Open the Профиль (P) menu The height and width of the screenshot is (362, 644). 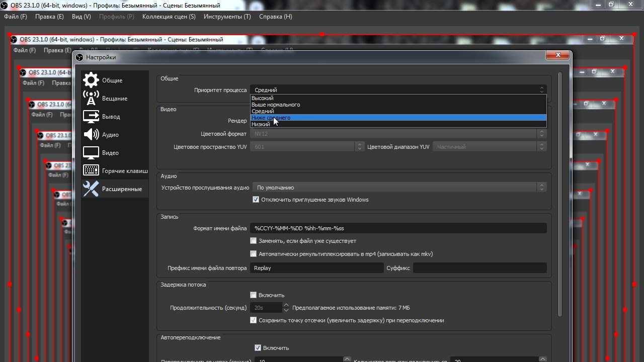pyautogui.click(x=117, y=17)
